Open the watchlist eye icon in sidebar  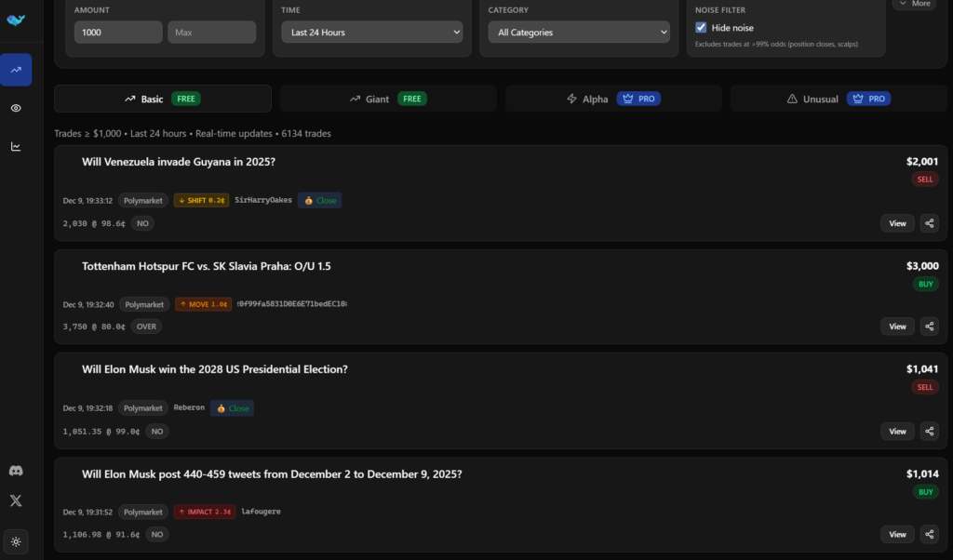click(16, 108)
